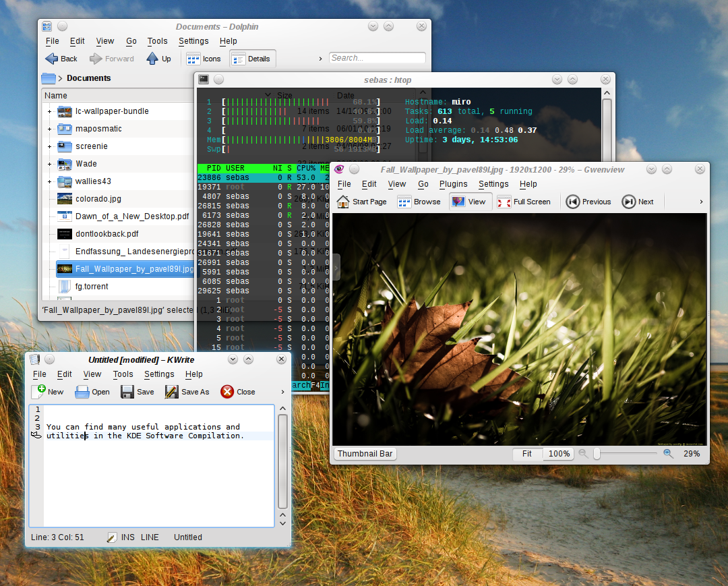728x586 pixels.
Task: Click the KWrite window notepad icon
Action: pos(34,359)
